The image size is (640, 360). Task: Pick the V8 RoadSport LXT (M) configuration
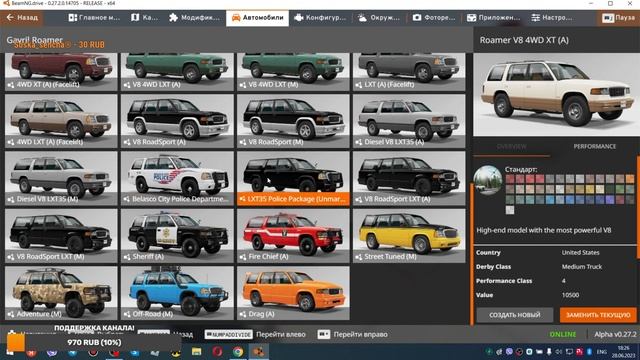(x=61, y=236)
